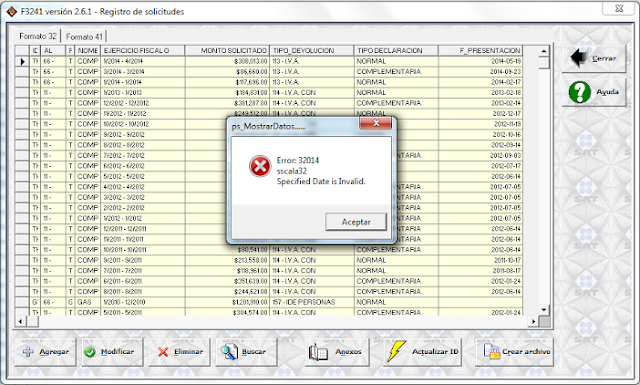Click the table's vertical scrollbar down arrow
Screen dimensions: 640x385
pos(544,310)
